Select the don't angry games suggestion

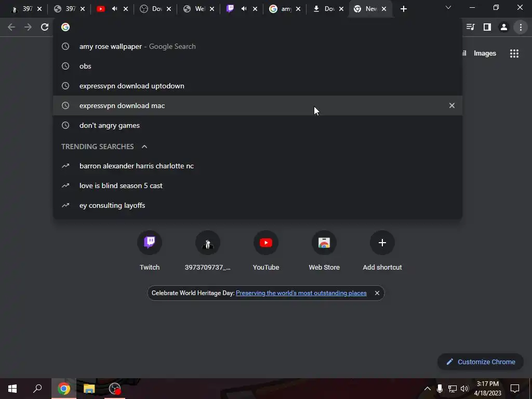point(258,125)
